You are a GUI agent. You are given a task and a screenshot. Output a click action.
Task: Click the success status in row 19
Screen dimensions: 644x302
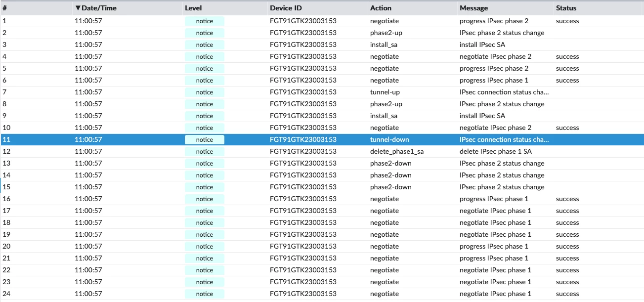click(567, 234)
